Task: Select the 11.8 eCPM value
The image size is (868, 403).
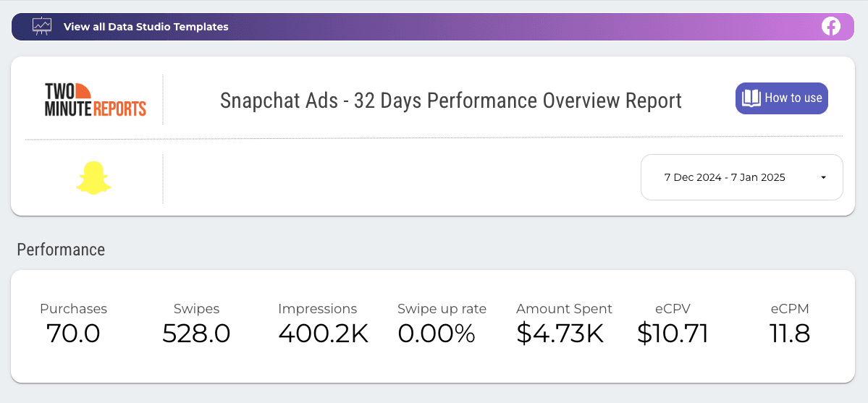Action: click(x=789, y=334)
